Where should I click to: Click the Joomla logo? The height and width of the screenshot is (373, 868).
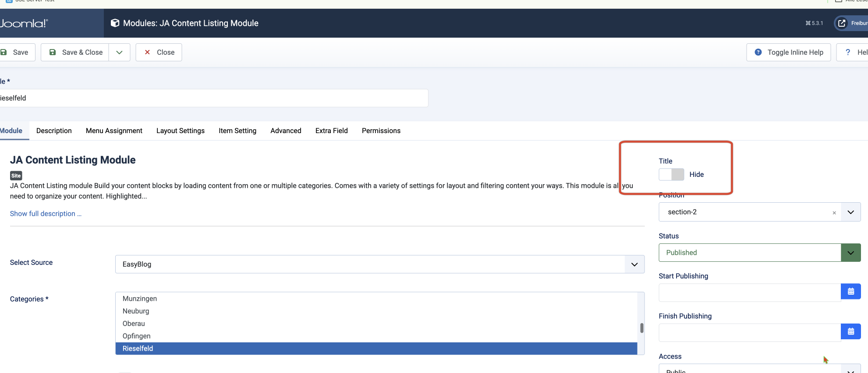24,23
